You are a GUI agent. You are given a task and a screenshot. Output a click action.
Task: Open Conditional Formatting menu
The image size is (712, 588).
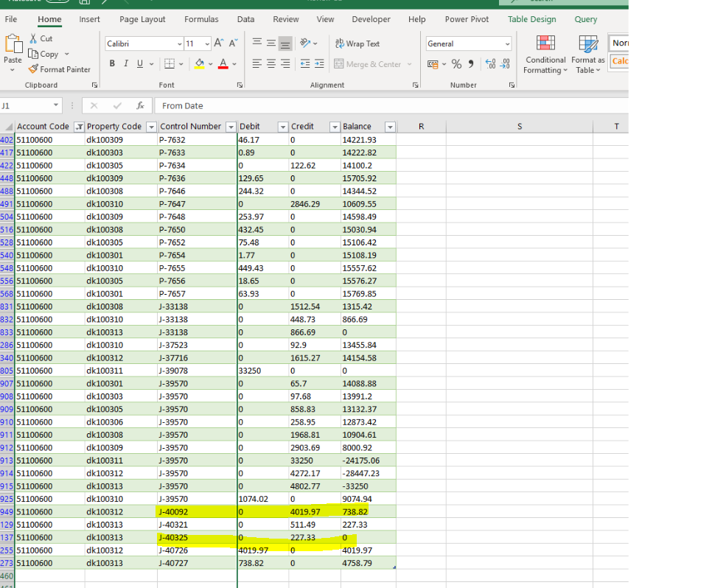(x=545, y=55)
